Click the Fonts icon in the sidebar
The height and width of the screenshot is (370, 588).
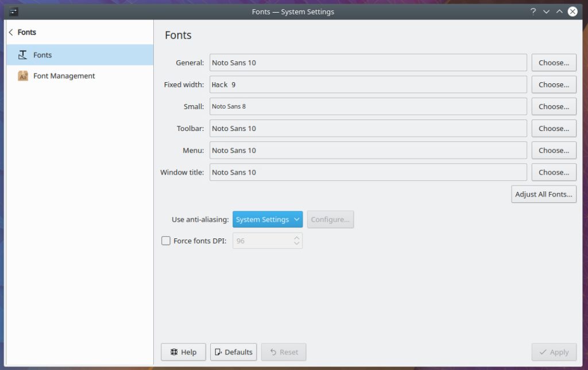point(23,55)
